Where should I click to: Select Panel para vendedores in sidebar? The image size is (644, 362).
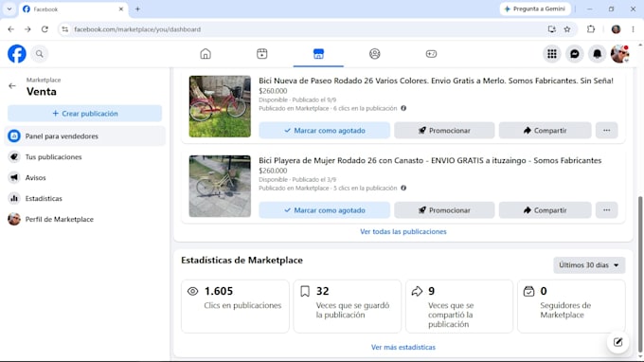[x=85, y=136]
